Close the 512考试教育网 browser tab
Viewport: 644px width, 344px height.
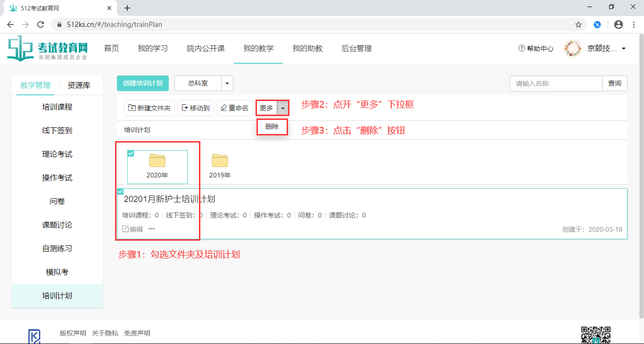pyautogui.click(x=109, y=8)
